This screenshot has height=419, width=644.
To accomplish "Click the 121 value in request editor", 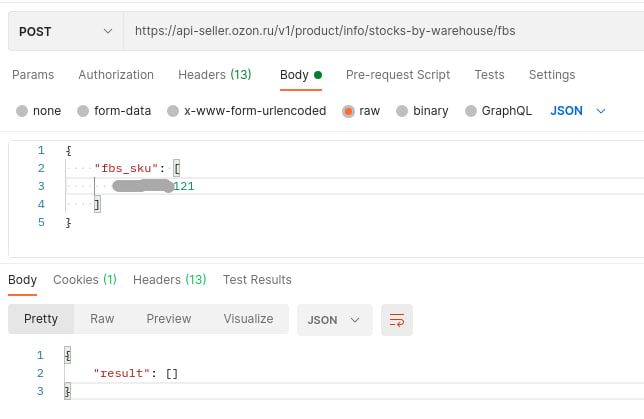I will point(184,186).
